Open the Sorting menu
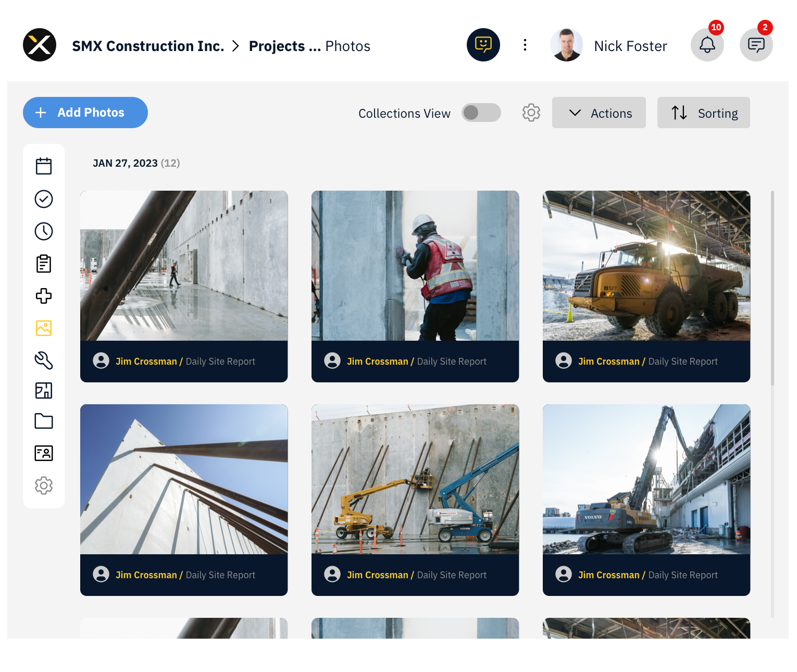The image size is (797, 672). click(x=704, y=113)
